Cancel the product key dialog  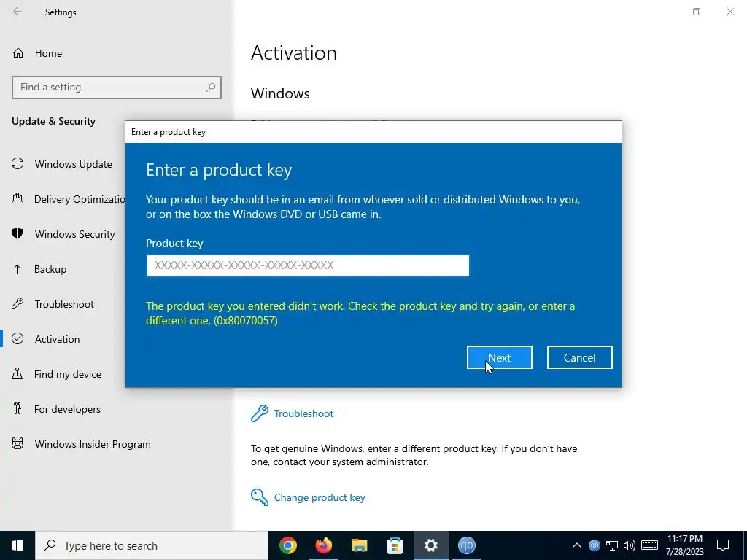click(x=579, y=357)
